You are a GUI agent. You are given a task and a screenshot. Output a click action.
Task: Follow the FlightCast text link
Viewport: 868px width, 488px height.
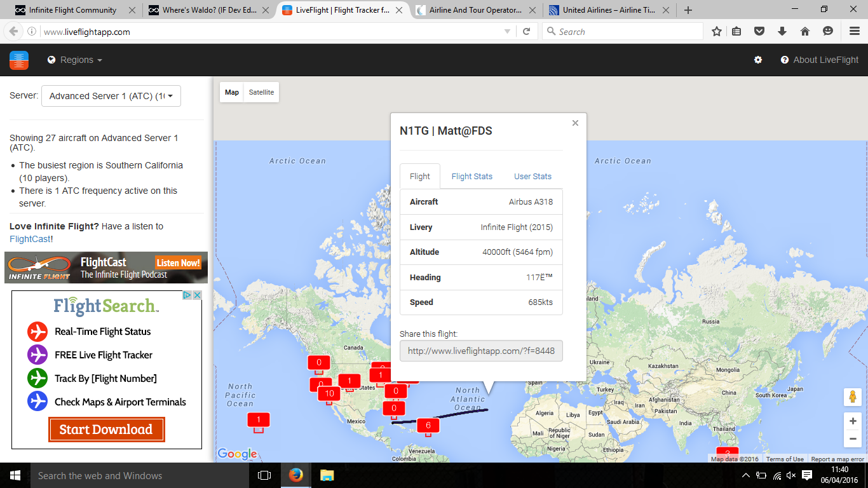[30, 239]
